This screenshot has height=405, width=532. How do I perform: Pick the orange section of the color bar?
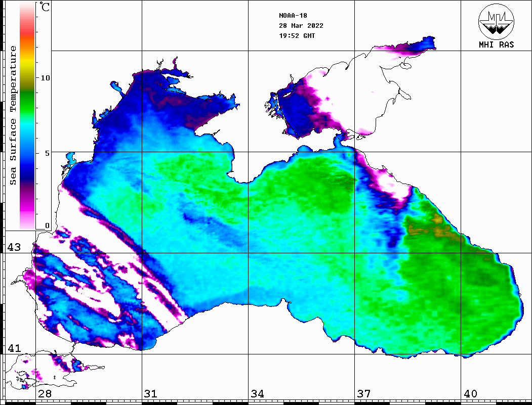pyautogui.click(x=27, y=42)
